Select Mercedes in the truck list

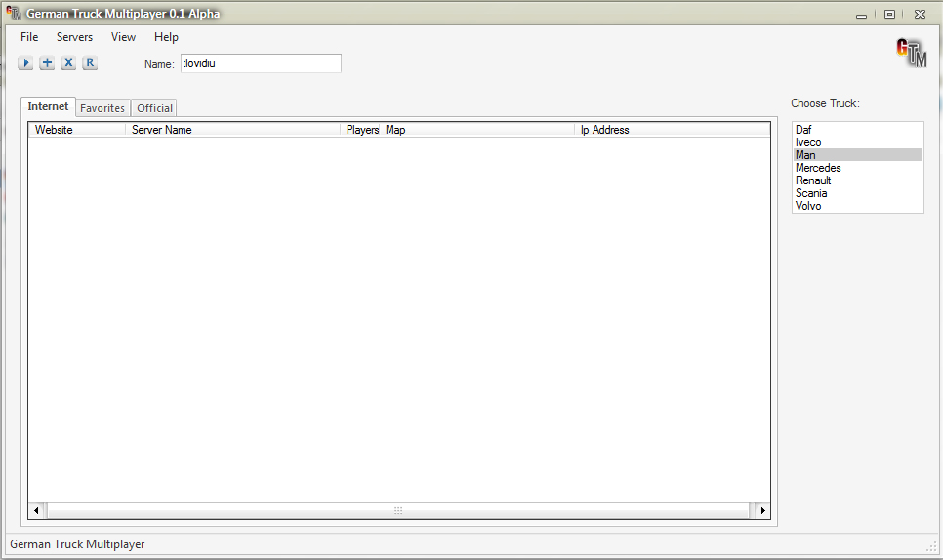tap(858, 168)
